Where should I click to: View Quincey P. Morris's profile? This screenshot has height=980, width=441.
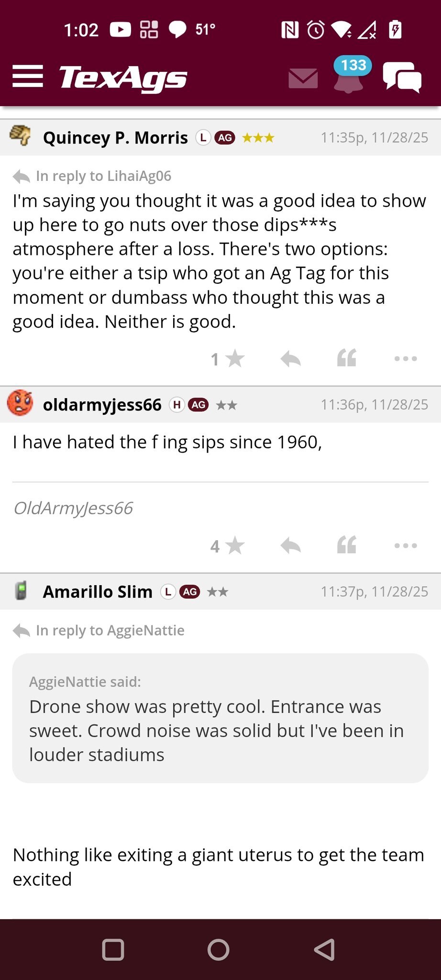(115, 138)
